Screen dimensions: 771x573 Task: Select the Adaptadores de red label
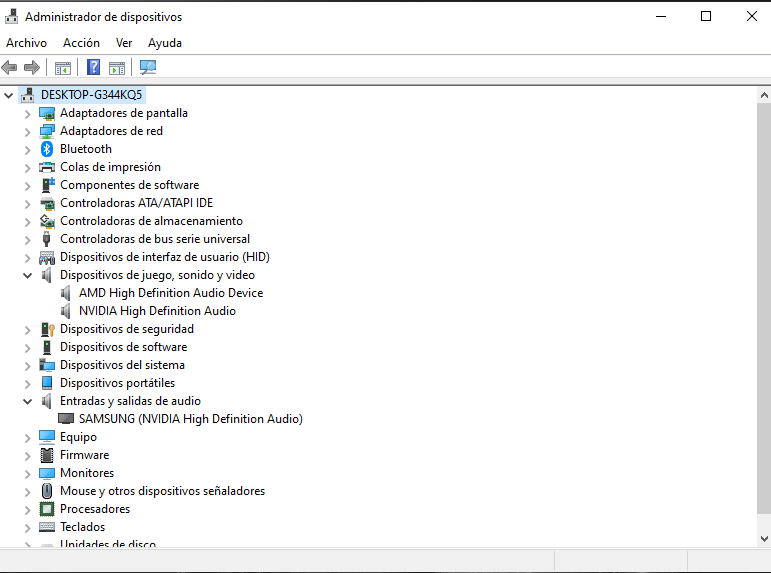pyautogui.click(x=111, y=131)
